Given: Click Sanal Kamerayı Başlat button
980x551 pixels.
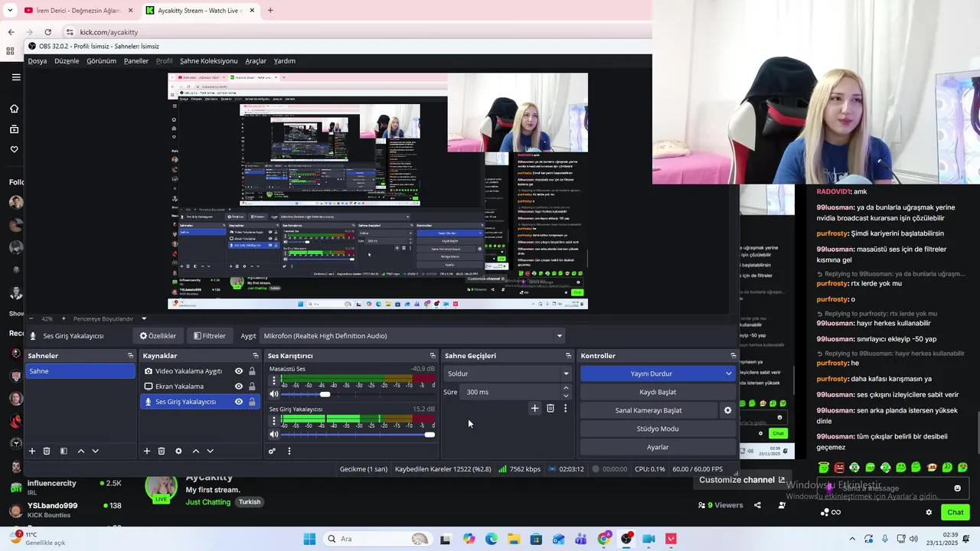Looking at the screenshot, I should [648, 410].
